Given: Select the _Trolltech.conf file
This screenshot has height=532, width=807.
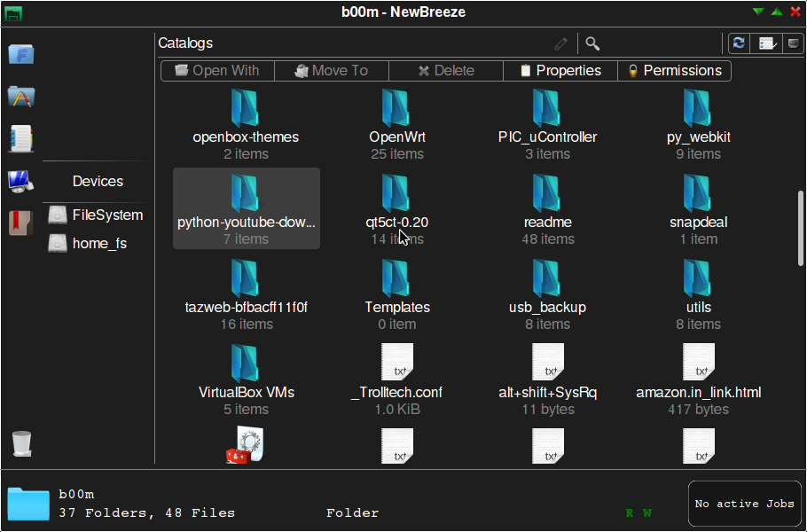Looking at the screenshot, I should (x=397, y=379).
